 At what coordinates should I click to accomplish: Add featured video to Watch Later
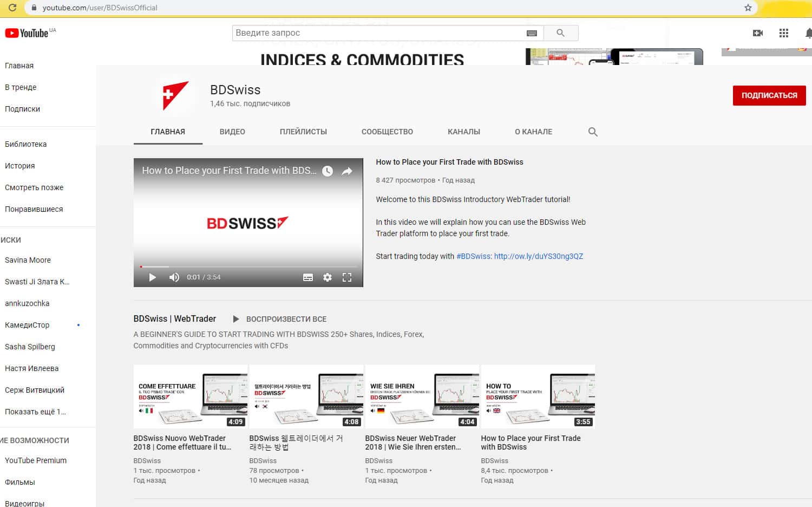pyautogui.click(x=328, y=171)
